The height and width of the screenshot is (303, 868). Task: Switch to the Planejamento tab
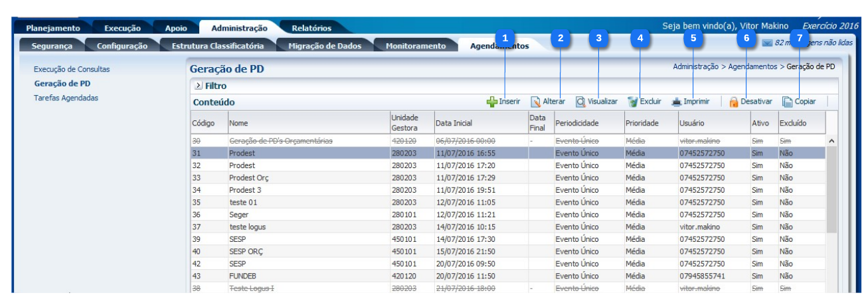click(53, 28)
